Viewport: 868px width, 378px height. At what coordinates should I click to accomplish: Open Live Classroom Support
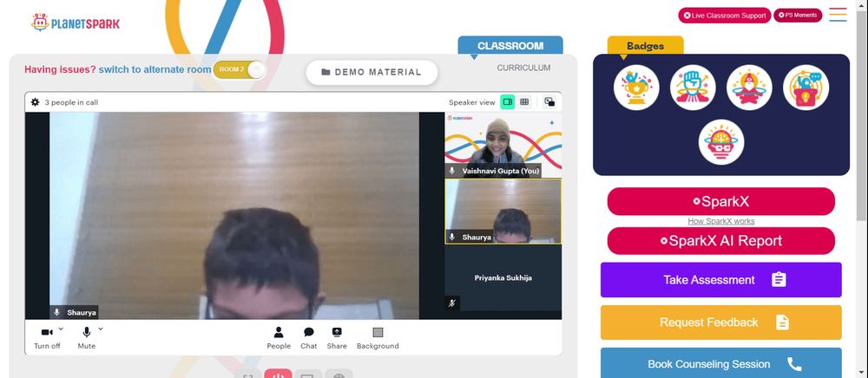pos(725,16)
